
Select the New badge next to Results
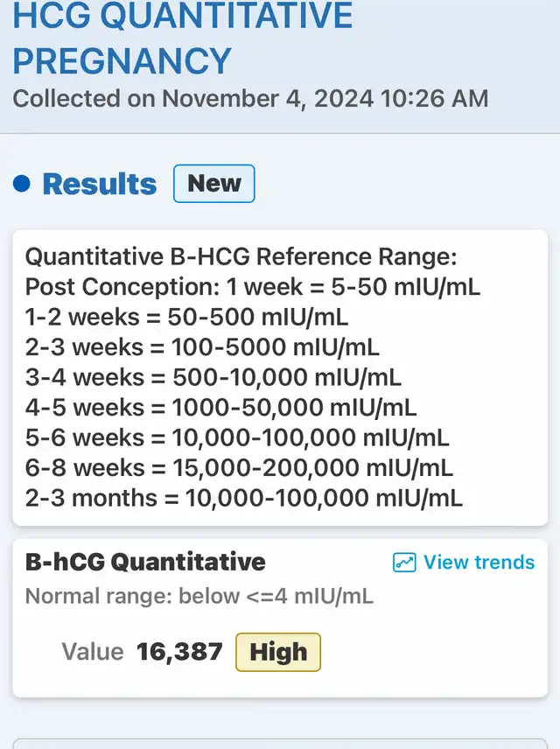tap(214, 184)
